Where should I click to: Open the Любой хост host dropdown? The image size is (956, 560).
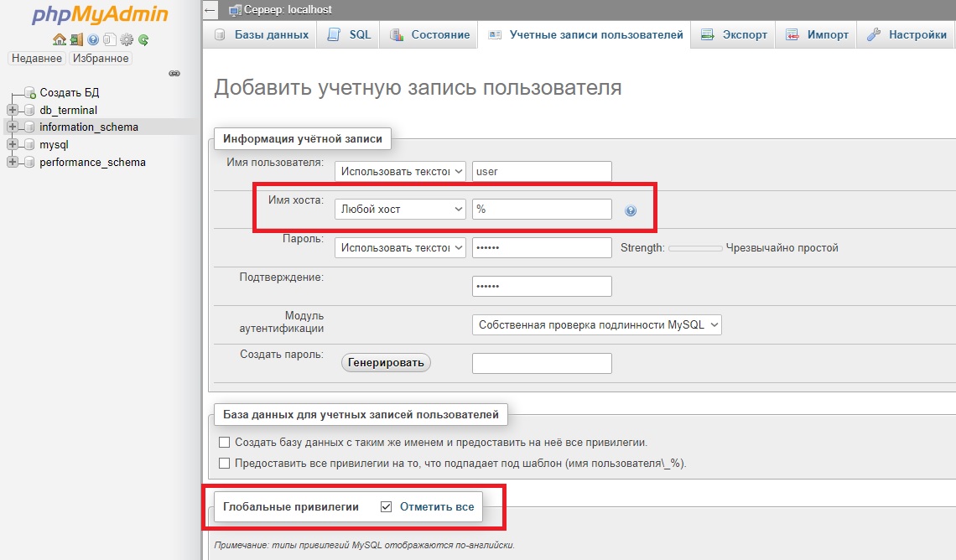coord(400,209)
